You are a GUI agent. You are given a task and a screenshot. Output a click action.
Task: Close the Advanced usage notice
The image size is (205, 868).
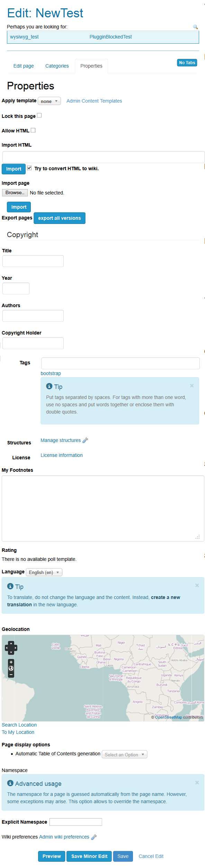click(x=197, y=782)
